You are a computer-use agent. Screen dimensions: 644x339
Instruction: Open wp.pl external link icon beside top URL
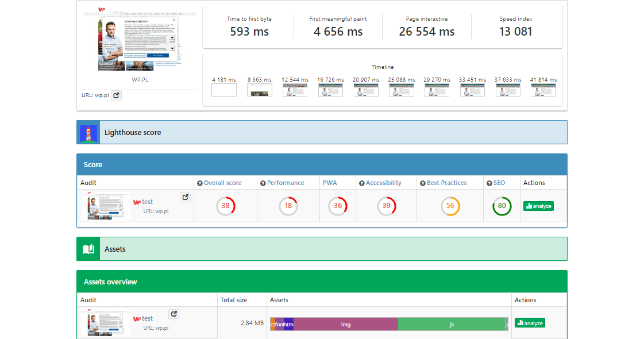click(x=116, y=95)
